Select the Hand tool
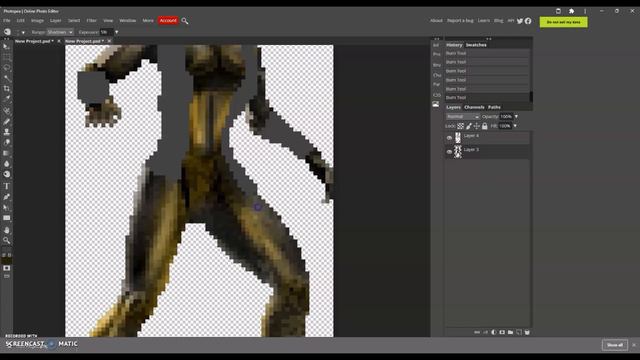The width and height of the screenshot is (640, 360). pyautogui.click(x=7, y=230)
